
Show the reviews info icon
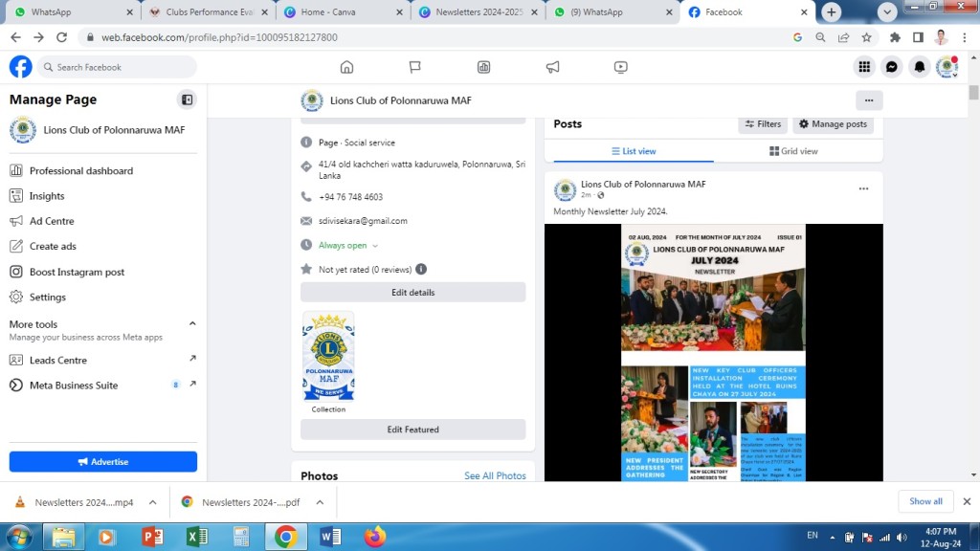pyautogui.click(x=421, y=269)
